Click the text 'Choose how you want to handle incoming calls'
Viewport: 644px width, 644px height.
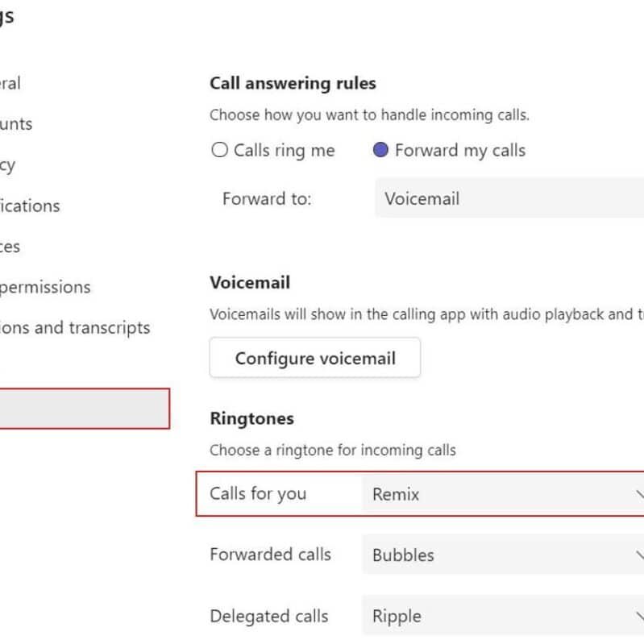pyautogui.click(x=369, y=115)
